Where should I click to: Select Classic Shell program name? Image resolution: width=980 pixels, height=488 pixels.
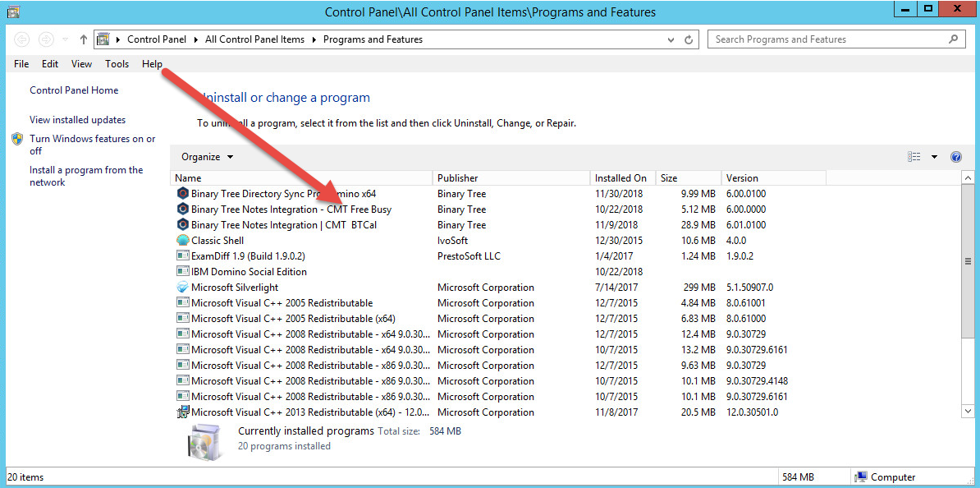[x=218, y=240]
